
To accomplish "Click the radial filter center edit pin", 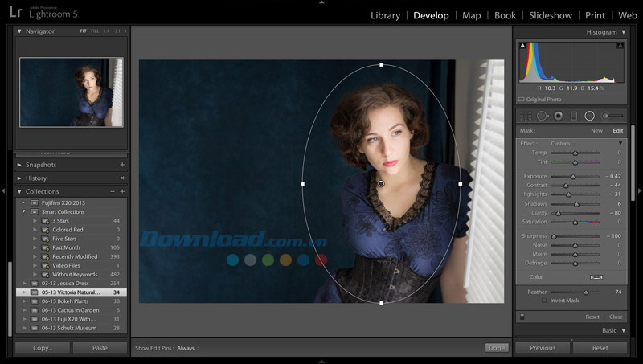I will pyautogui.click(x=381, y=184).
